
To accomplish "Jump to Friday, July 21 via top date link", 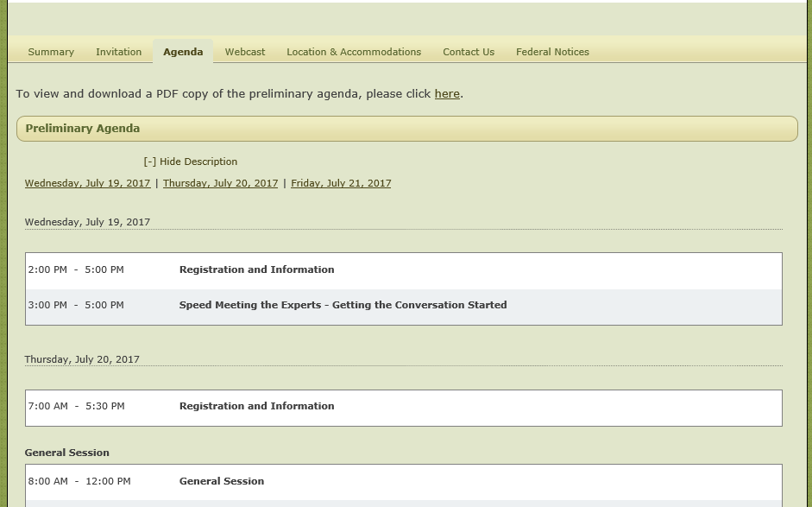I will point(341,183).
